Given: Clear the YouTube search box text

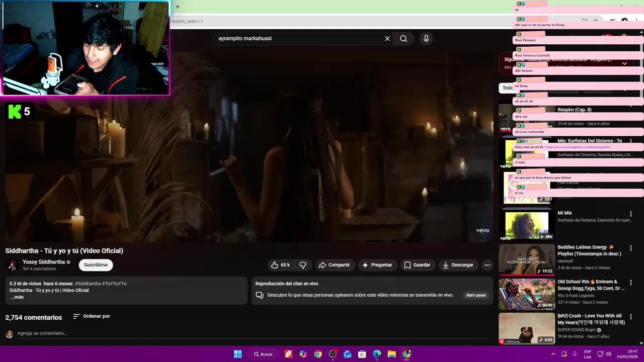Looking at the screenshot, I should coord(387,39).
